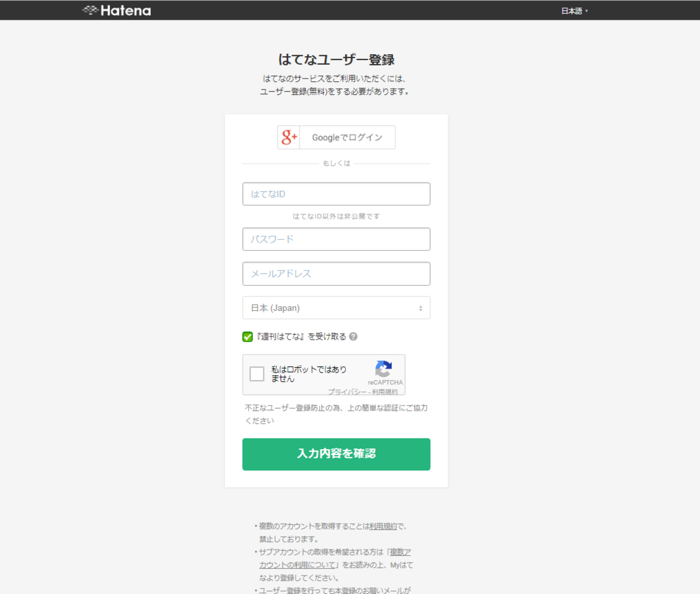Open the 日本 (Japan) country dropdown
This screenshot has height=594, width=700.
click(336, 308)
